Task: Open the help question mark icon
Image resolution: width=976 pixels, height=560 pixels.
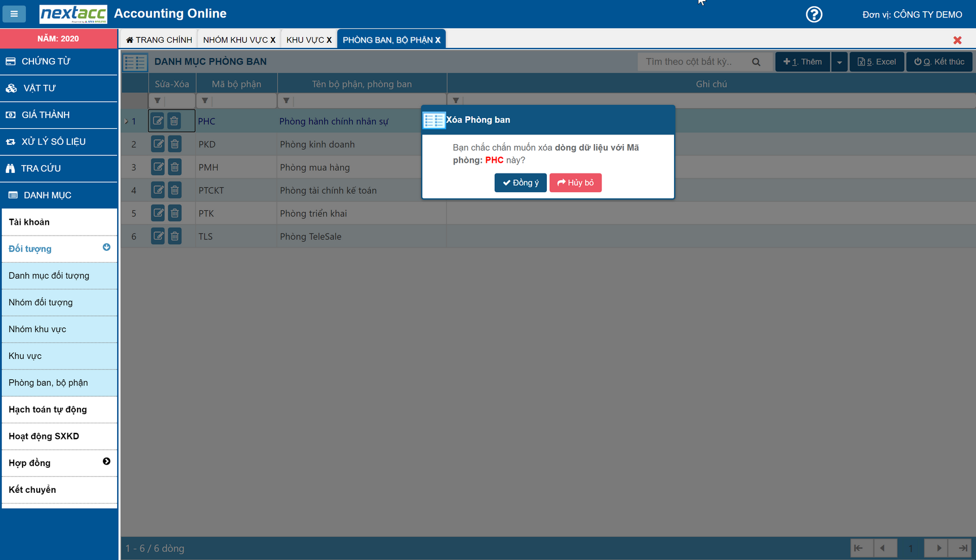Action: 814,14
